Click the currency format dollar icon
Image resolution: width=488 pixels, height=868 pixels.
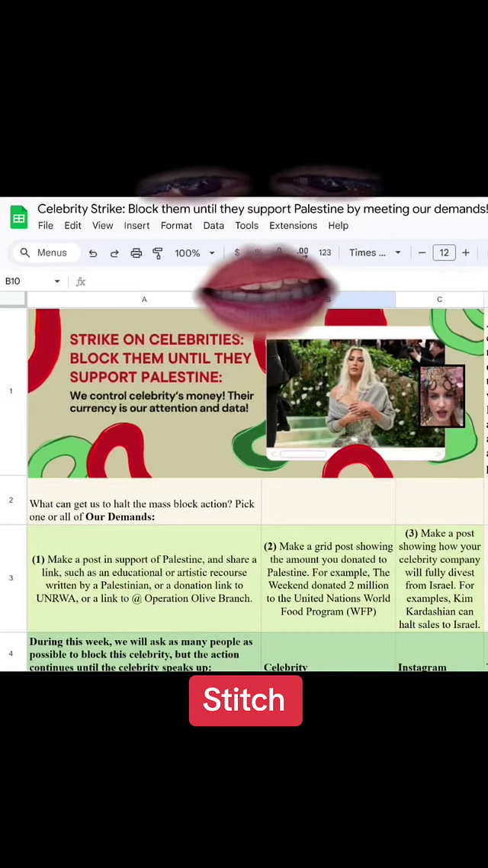tap(237, 252)
